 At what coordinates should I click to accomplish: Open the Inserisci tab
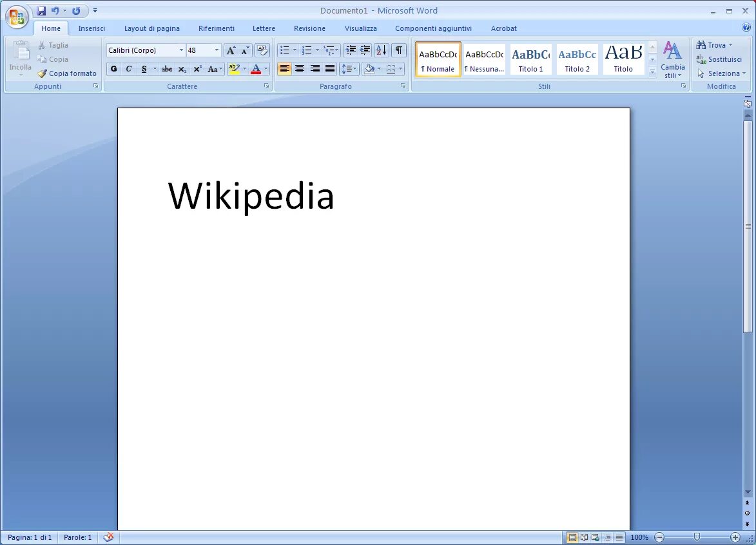(x=92, y=28)
